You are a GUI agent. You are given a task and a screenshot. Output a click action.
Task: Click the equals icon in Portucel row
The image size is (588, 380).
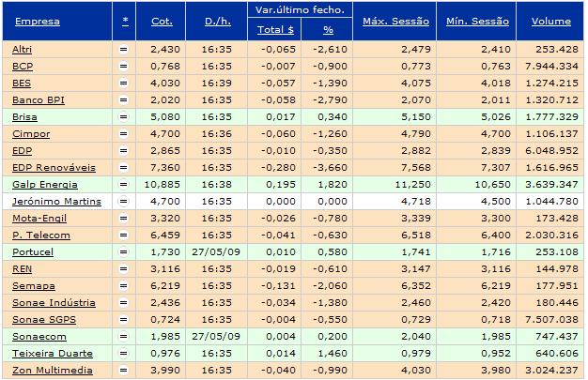(123, 251)
